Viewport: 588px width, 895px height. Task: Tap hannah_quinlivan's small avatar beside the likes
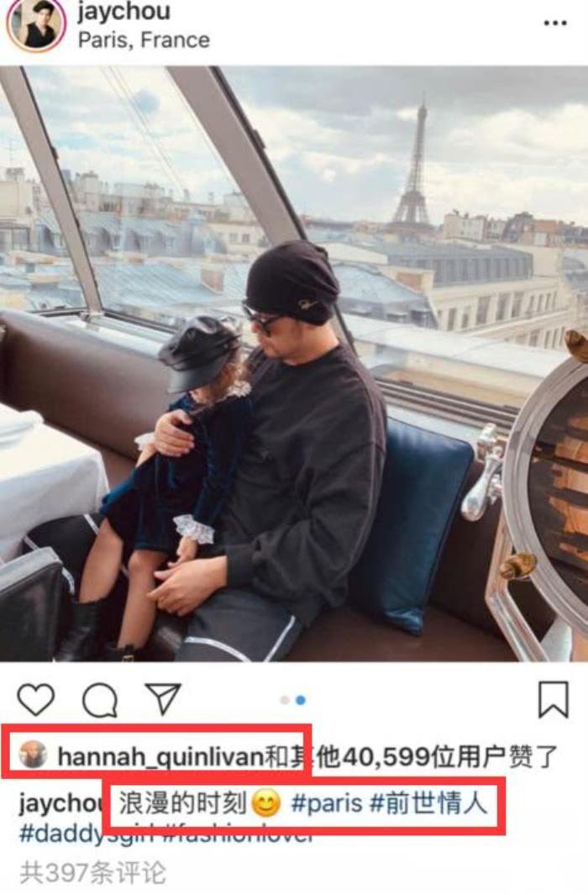tap(34, 755)
